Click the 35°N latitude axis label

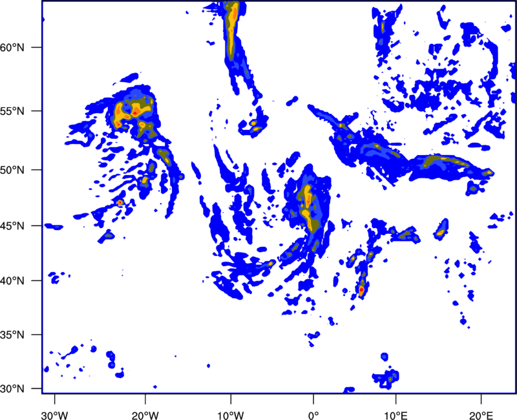click(x=12, y=335)
